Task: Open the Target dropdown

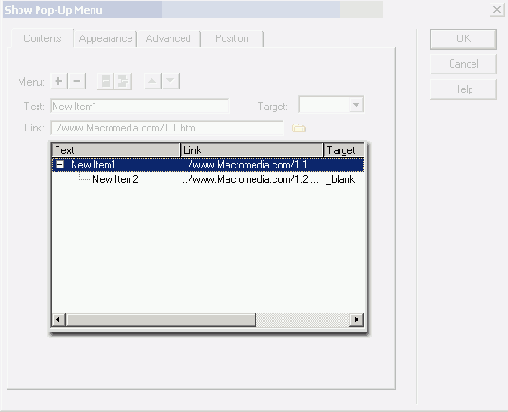Action: click(x=356, y=105)
